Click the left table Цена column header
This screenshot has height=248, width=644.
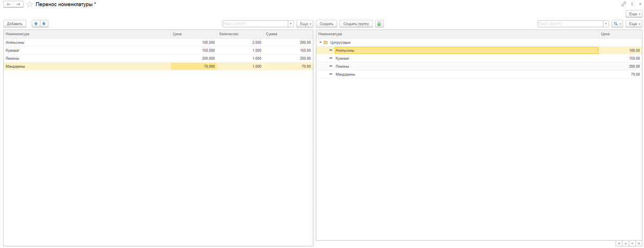[194, 34]
